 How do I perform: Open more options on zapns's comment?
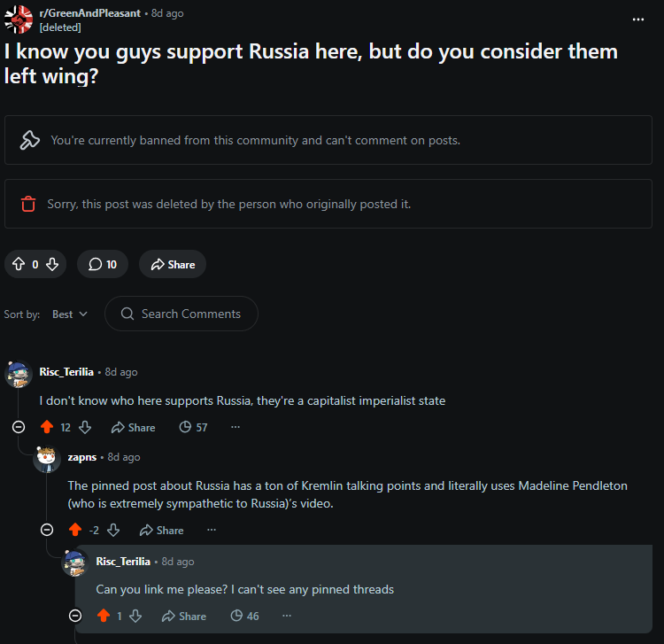[x=212, y=530]
